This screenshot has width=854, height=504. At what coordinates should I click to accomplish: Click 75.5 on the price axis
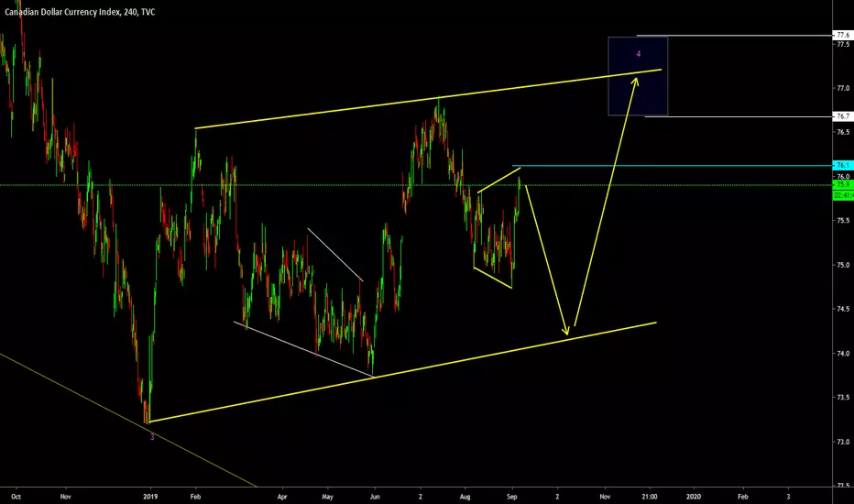pos(843,221)
